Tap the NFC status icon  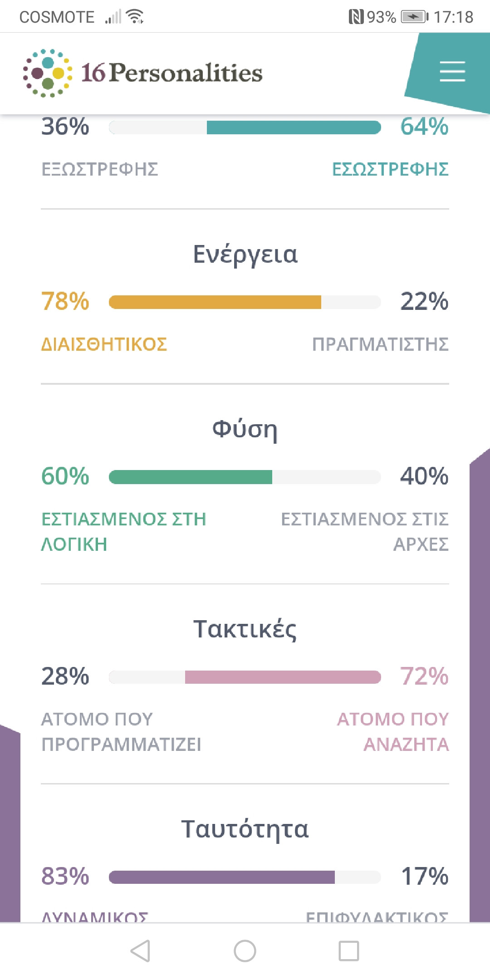356,17
